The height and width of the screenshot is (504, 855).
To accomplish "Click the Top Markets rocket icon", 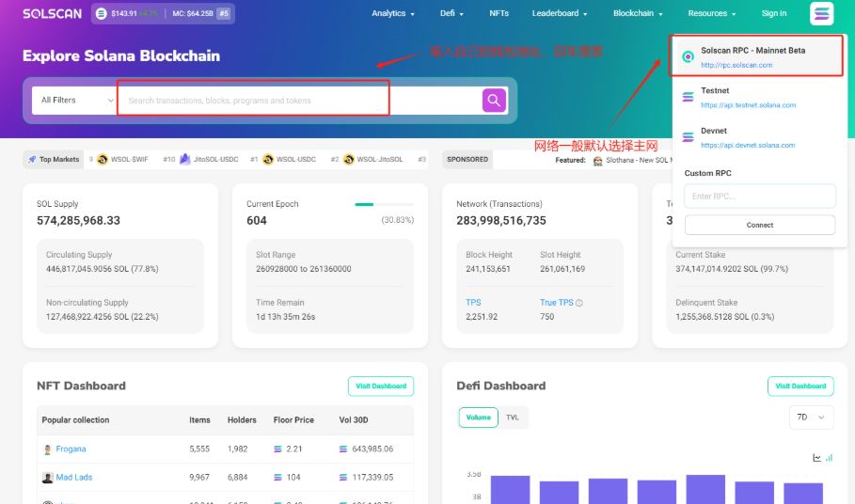I will pos(32,160).
